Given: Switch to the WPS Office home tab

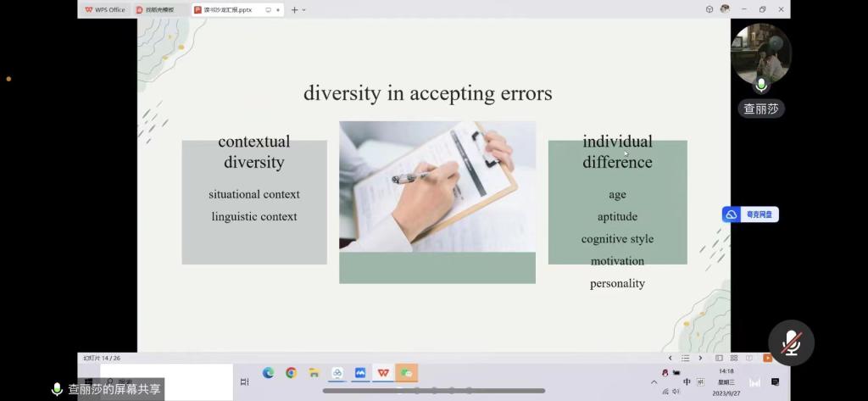Looking at the screenshot, I should [105, 10].
